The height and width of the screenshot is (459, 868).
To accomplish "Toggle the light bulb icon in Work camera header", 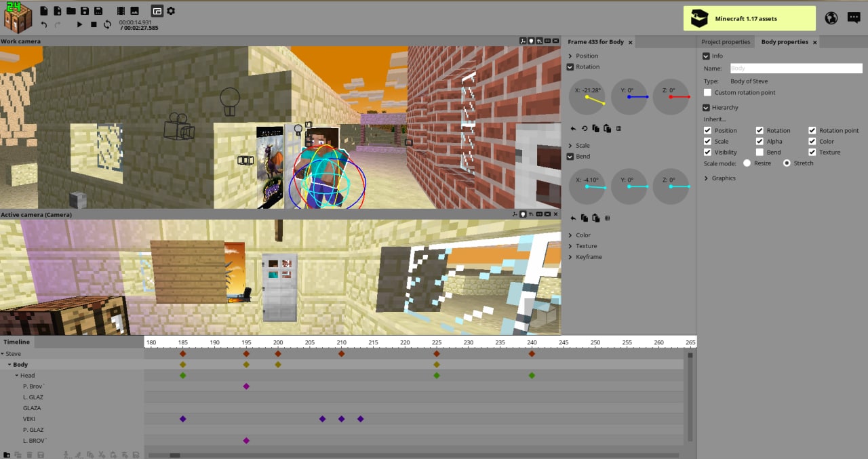I will click(x=531, y=41).
